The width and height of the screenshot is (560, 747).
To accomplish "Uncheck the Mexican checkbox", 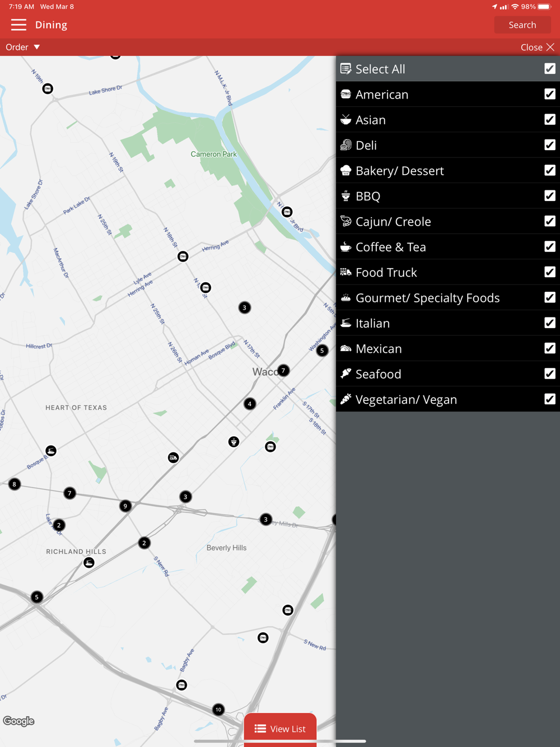I will coord(550,348).
